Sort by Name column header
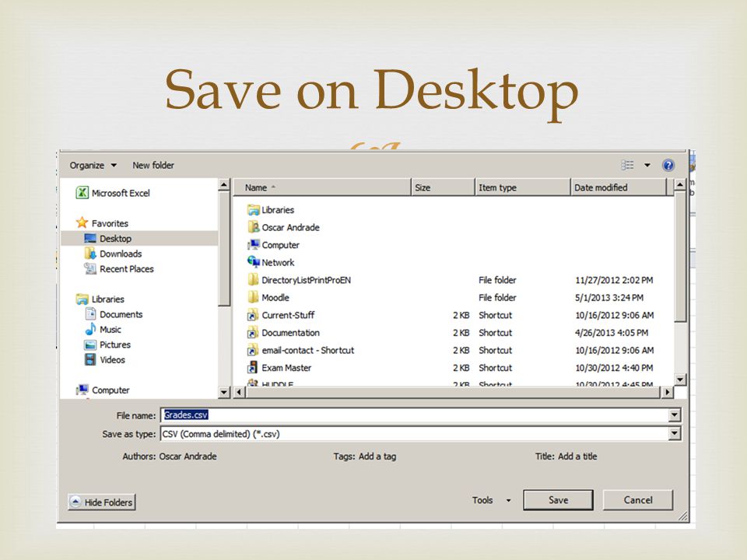 pos(321,187)
